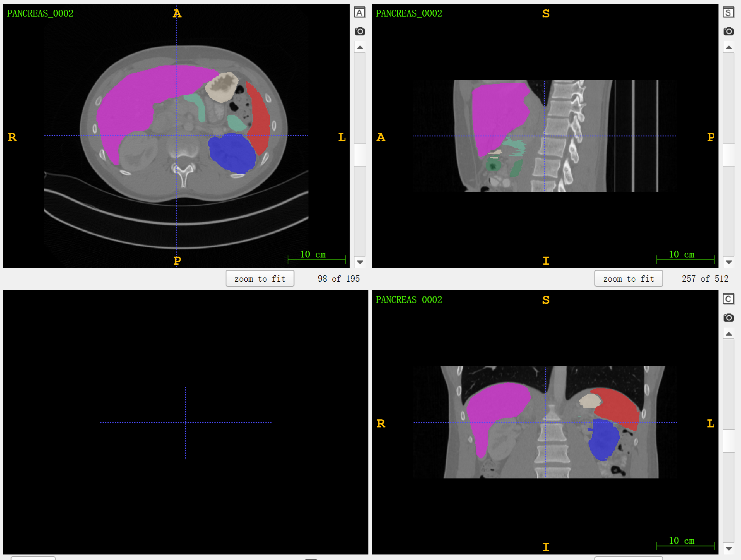This screenshot has width=741, height=560.
Task: Click zoom to fit under axial view
Action: (260, 279)
